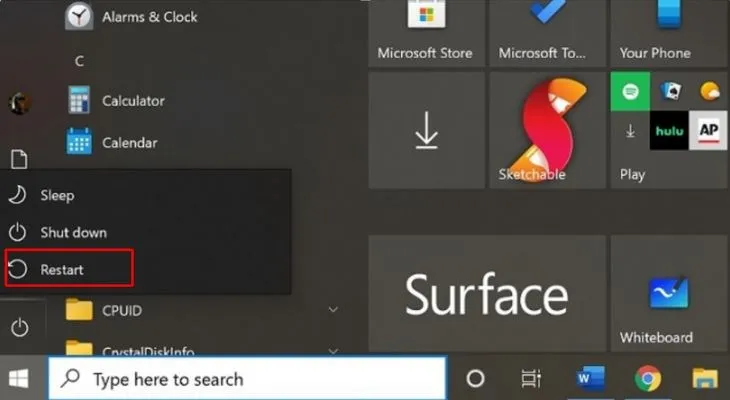Click the Power button in Start sidebar
The image size is (730, 400).
click(x=18, y=327)
